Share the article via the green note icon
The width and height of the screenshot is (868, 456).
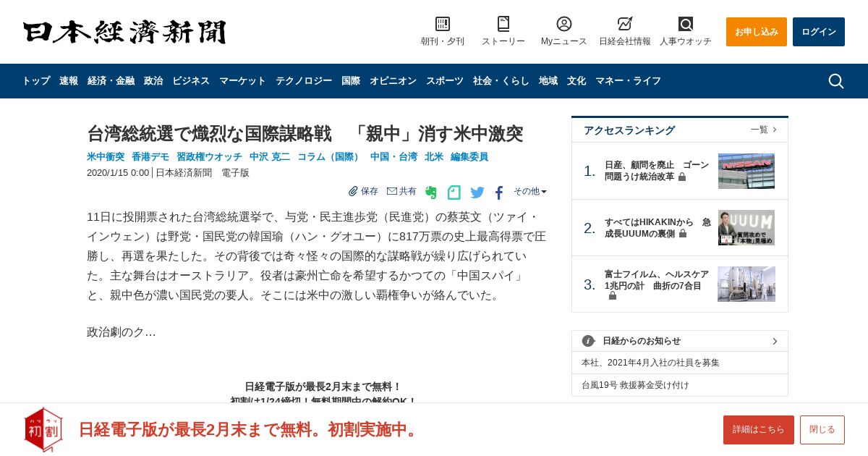click(x=454, y=193)
